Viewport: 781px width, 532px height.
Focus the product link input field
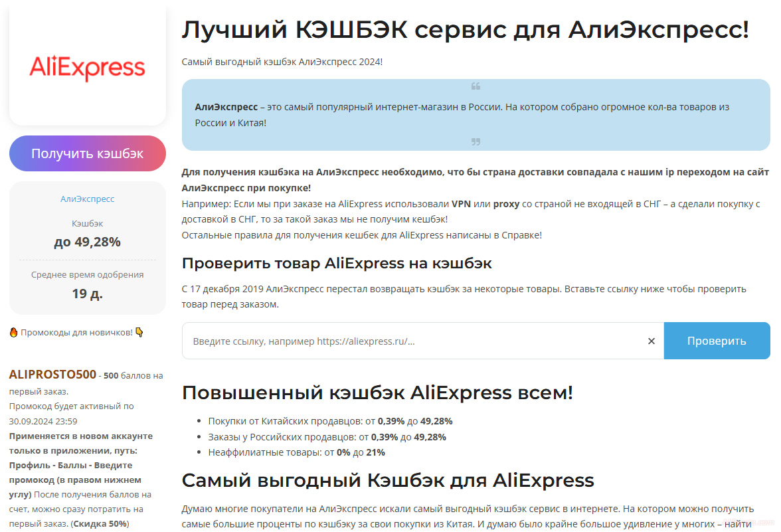[412, 341]
